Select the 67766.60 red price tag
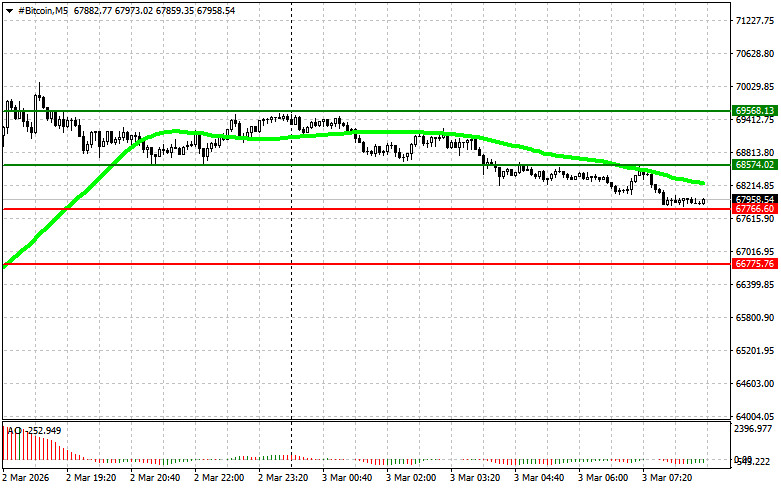The image size is (781, 489). pos(755,208)
